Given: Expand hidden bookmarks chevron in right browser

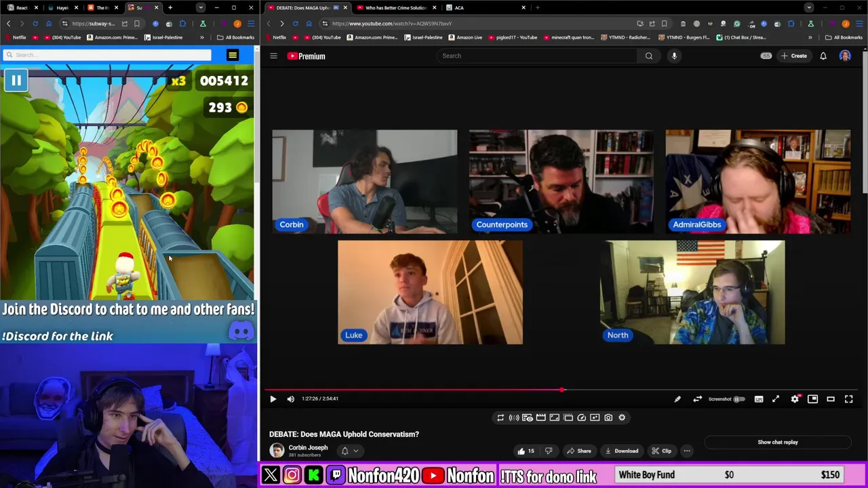Looking at the screenshot, I should pyautogui.click(x=810, y=37).
